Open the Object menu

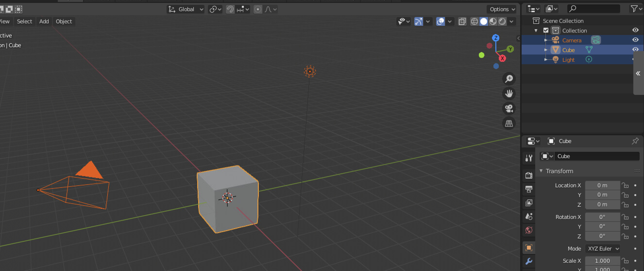pos(64,22)
